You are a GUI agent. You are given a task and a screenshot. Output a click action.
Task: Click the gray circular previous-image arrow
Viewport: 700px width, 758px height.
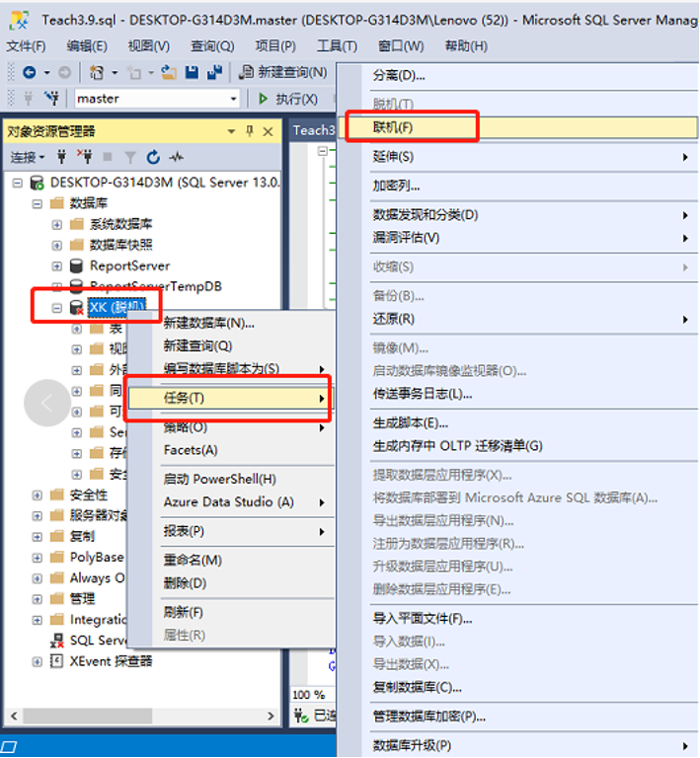tap(47, 403)
